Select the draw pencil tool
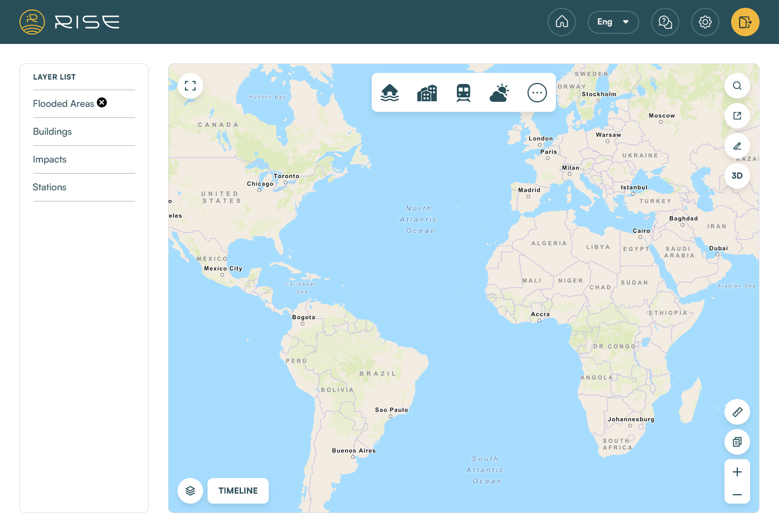The height and width of the screenshot is (532, 779). (737, 146)
